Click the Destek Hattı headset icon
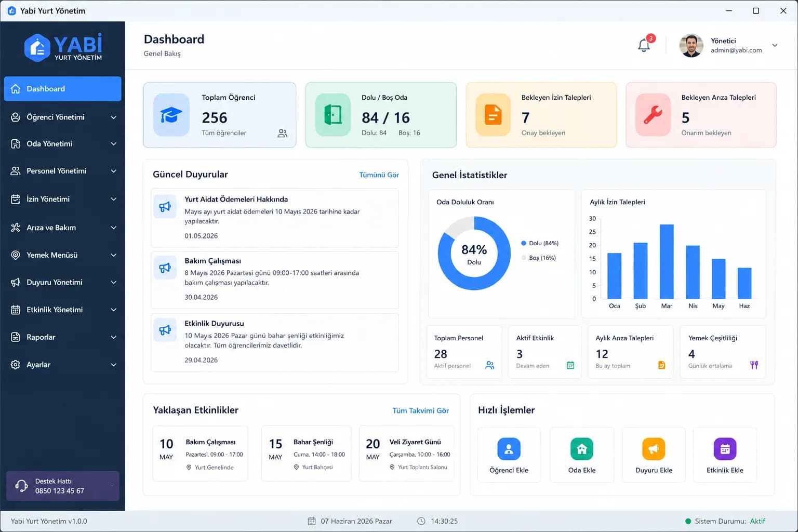The height and width of the screenshot is (532, 798). click(x=21, y=486)
